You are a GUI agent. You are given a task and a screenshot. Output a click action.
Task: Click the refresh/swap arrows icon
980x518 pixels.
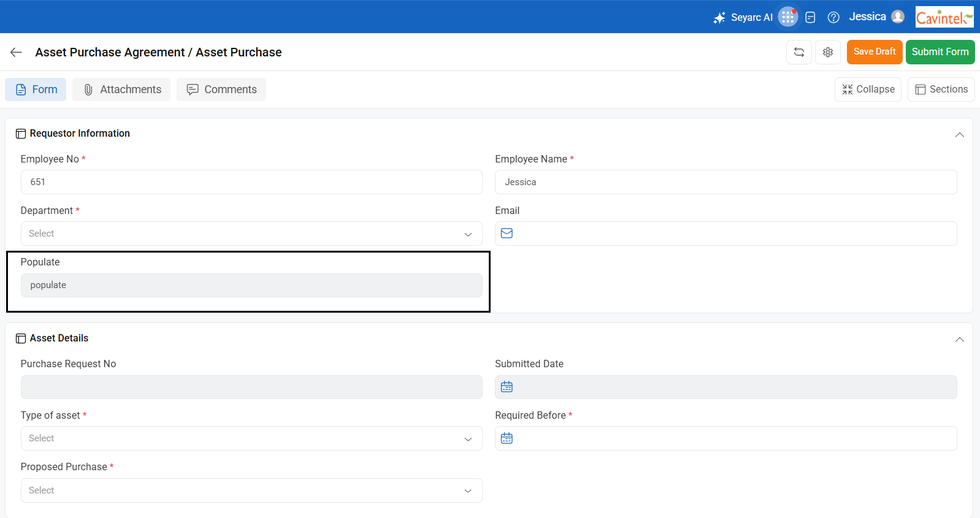tap(798, 52)
